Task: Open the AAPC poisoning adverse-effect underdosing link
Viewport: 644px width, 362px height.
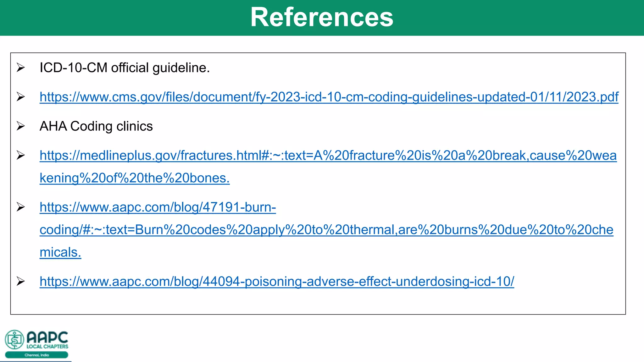Action: (x=277, y=281)
